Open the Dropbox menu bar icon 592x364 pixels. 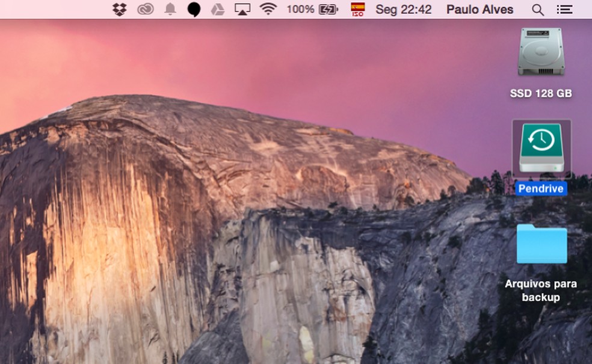120,10
